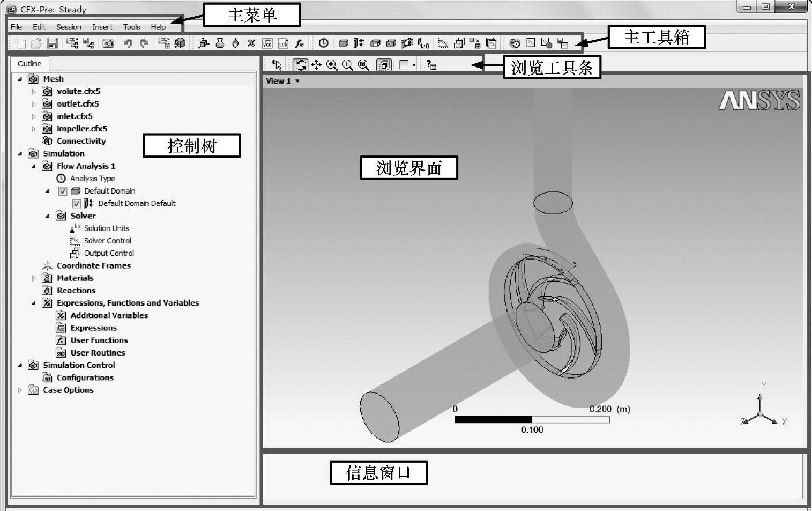Select User Functions in the tree

[99, 340]
